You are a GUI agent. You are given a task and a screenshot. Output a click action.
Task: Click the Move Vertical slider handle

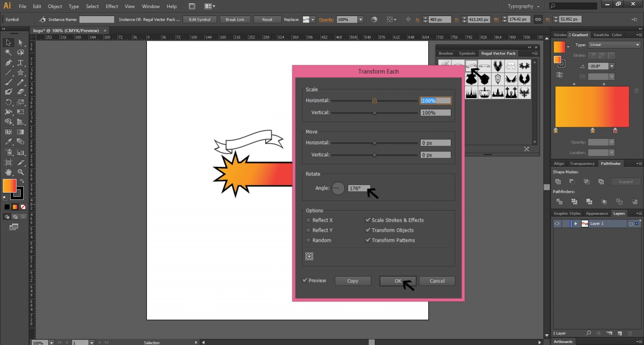(x=374, y=155)
